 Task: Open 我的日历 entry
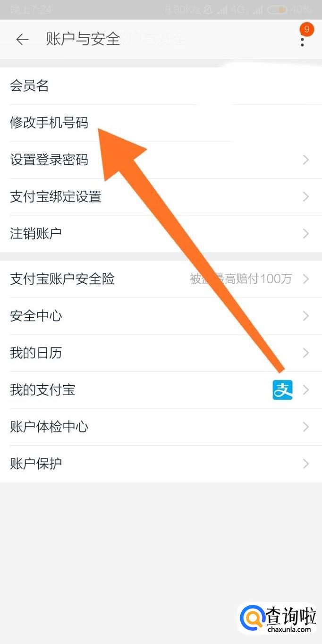(x=161, y=353)
